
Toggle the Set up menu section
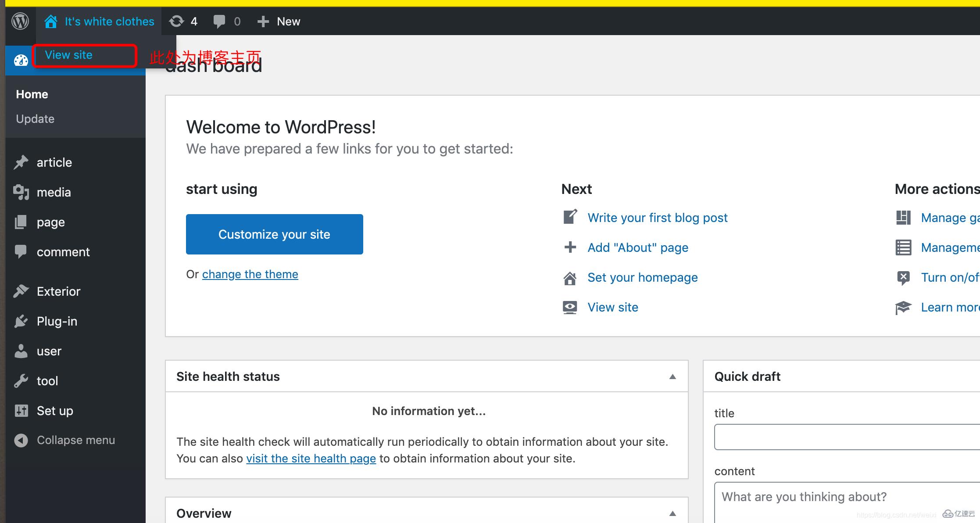[x=55, y=410]
